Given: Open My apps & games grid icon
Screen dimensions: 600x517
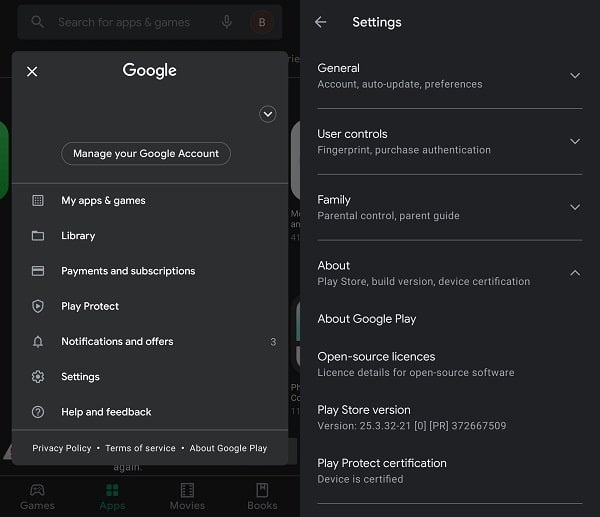Looking at the screenshot, I should (38, 200).
